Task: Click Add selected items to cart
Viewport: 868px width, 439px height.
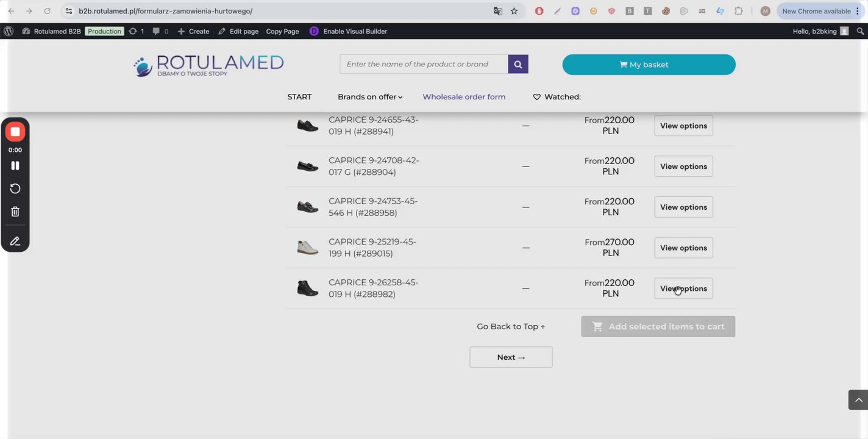Action: point(658,326)
